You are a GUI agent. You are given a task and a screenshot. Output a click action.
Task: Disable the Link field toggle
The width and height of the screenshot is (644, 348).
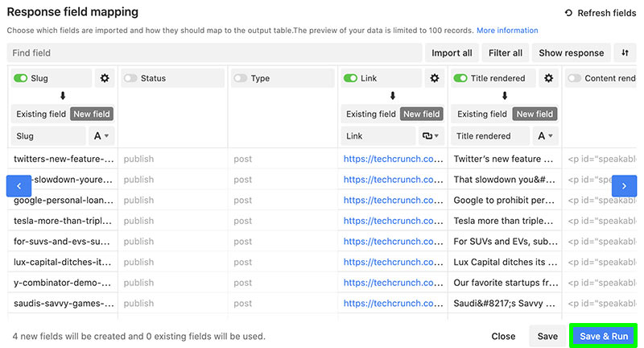click(x=350, y=78)
